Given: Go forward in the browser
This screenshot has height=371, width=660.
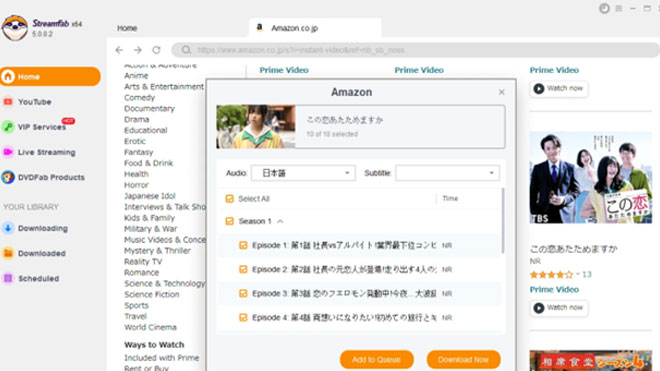Looking at the screenshot, I should (138, 50).
